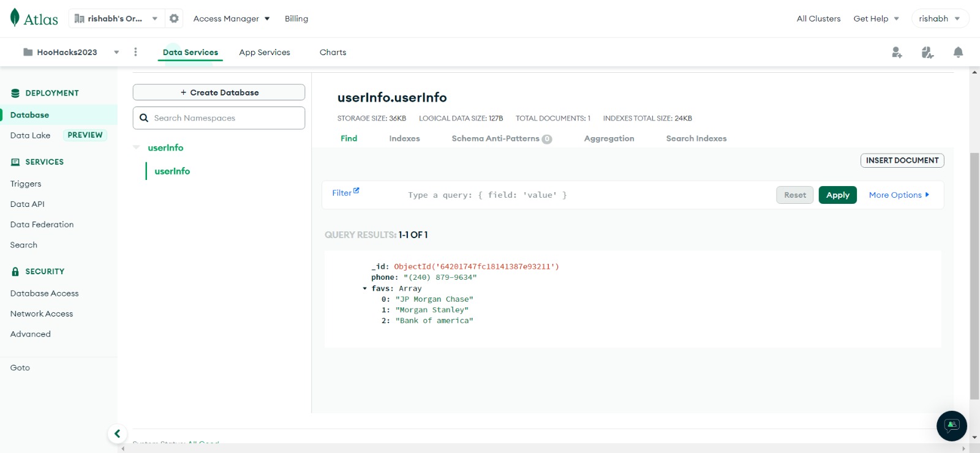The width and height of the screenshot is (980, 453).
Task: Open the Filter external link icon
Action: pyautogui.click(x=356, y=190)
